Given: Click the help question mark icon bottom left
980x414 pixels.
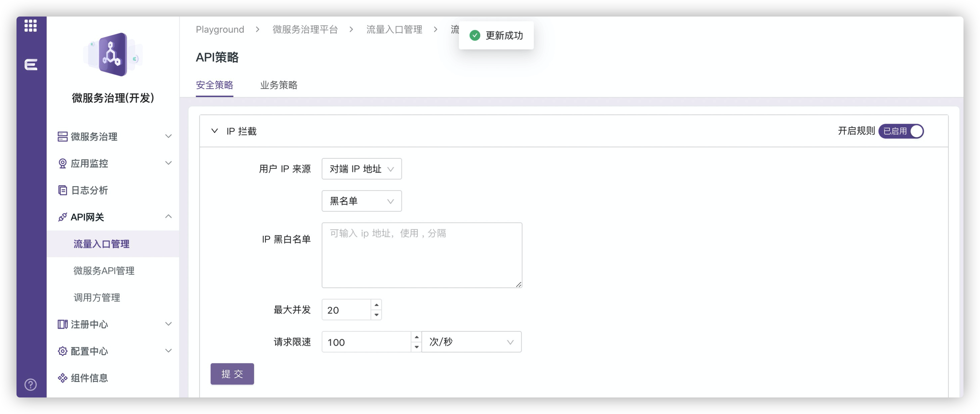Looking at the screenshot, I should (30, 385).
